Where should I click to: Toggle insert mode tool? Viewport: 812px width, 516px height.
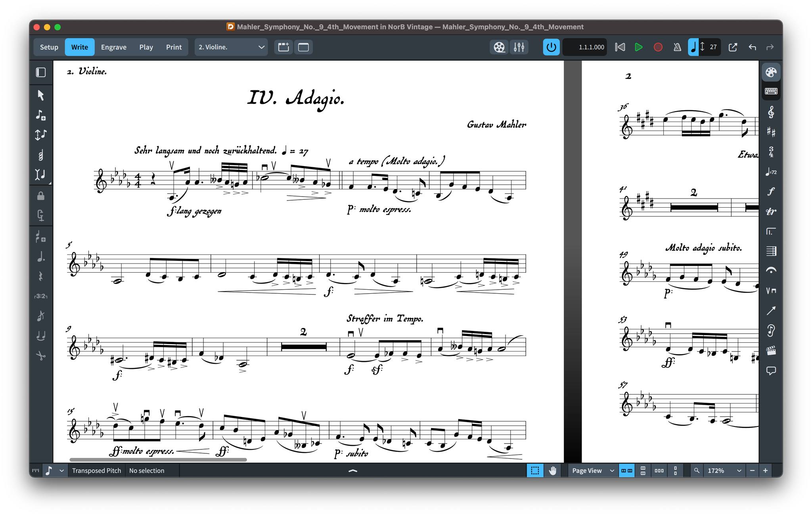(41, 174)
